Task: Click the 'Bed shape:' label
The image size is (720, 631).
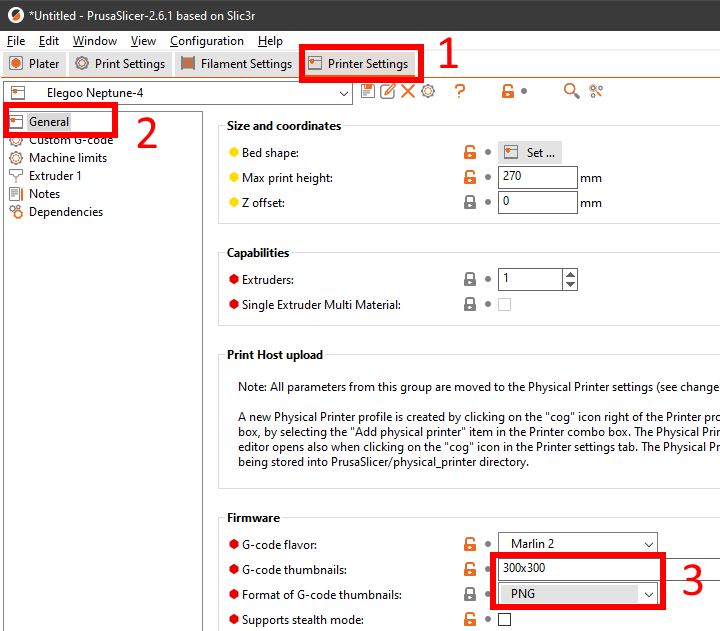Action: 270,152
